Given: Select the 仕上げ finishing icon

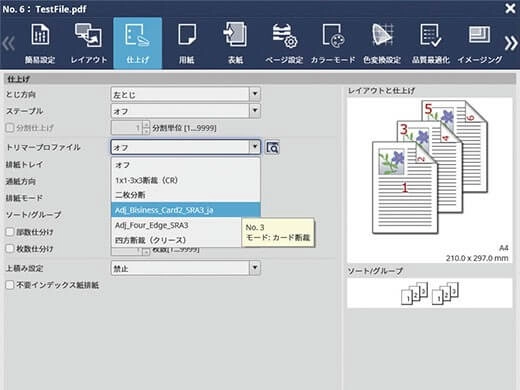Looking at the screenshot, I should [x=138, y=43].
